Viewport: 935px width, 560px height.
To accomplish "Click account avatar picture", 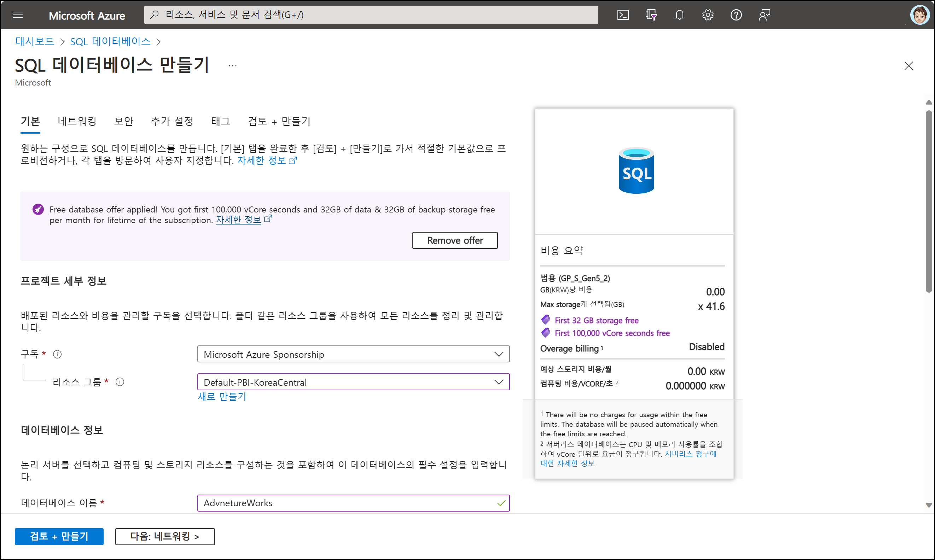I will (919, 15).
